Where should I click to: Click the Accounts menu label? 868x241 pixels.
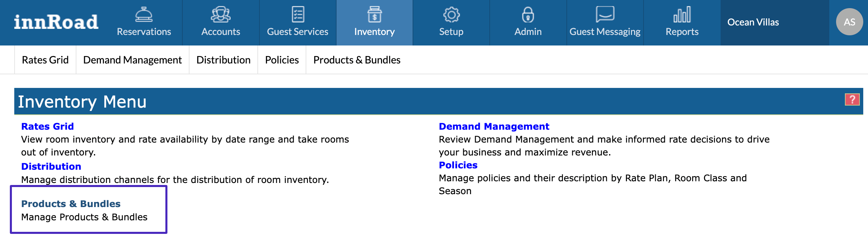221,32
